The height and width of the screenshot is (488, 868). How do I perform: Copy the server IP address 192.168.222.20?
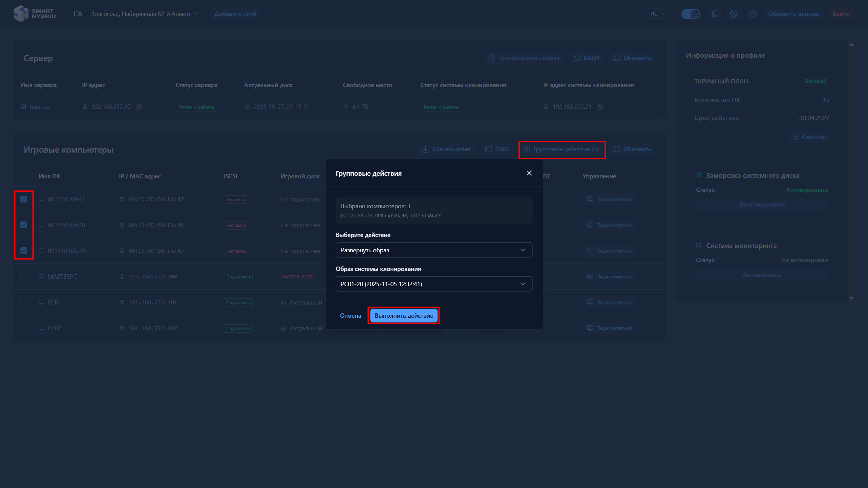(139, 107)
